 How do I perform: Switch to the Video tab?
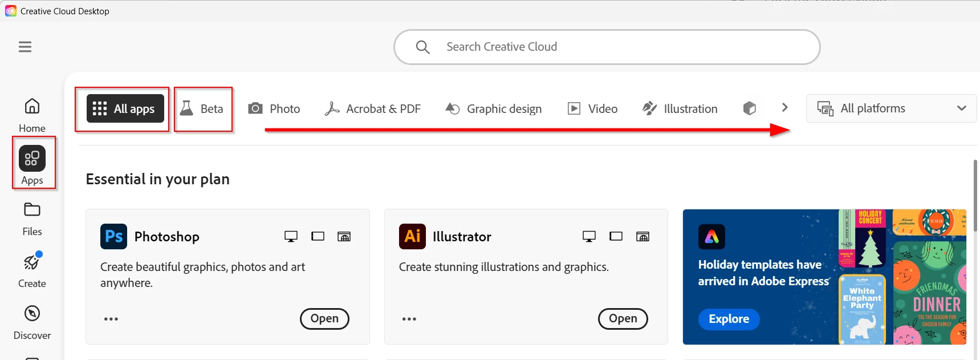click(593, 108)
